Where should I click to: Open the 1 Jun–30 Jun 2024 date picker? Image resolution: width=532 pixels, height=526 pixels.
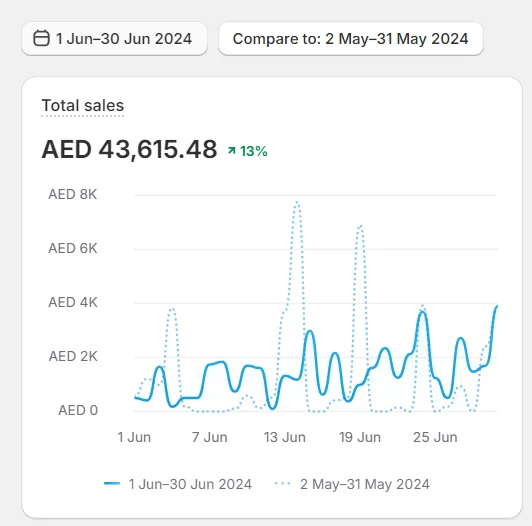coord(114,38)
